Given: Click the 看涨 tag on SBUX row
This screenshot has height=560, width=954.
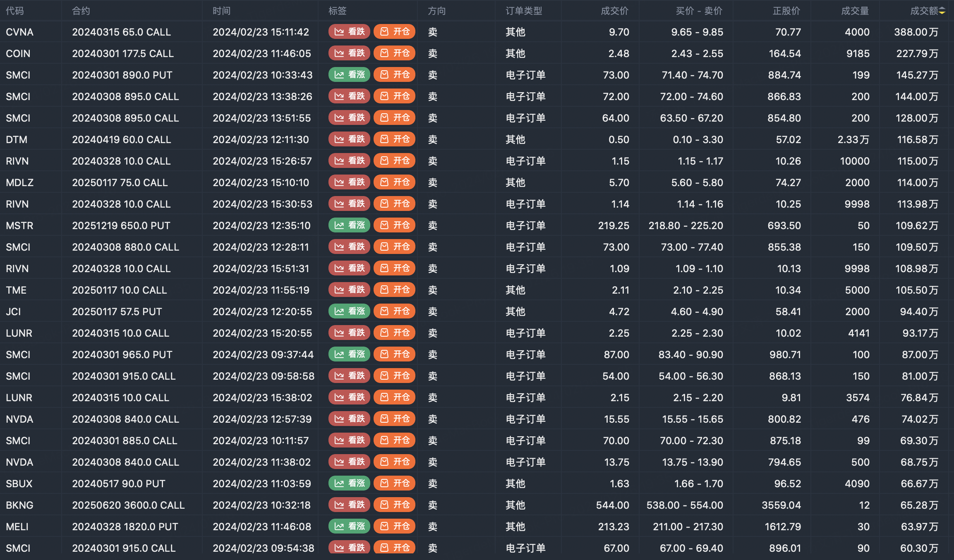Looking at the screenshot, I should click(349, 483).
